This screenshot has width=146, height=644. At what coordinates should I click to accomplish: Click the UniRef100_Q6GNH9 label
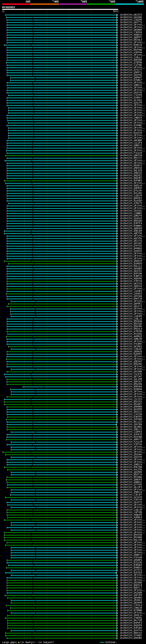131,30
